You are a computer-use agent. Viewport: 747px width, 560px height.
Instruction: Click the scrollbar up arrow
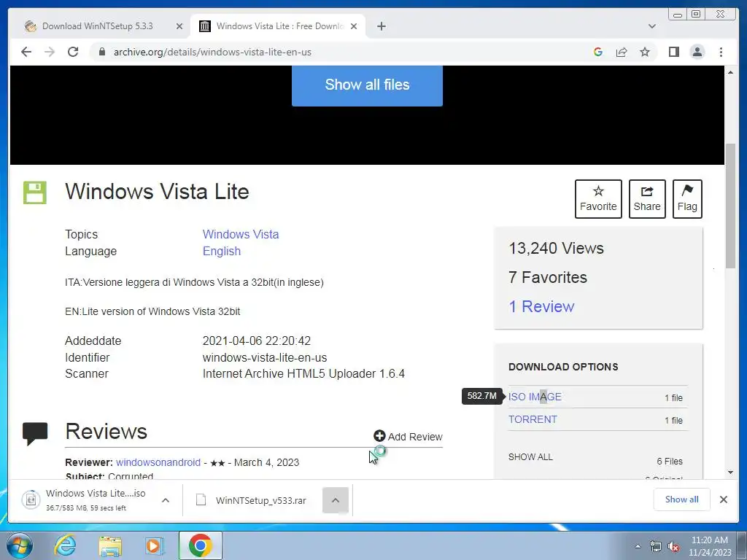pyautogui.click(x=730, y=72)
